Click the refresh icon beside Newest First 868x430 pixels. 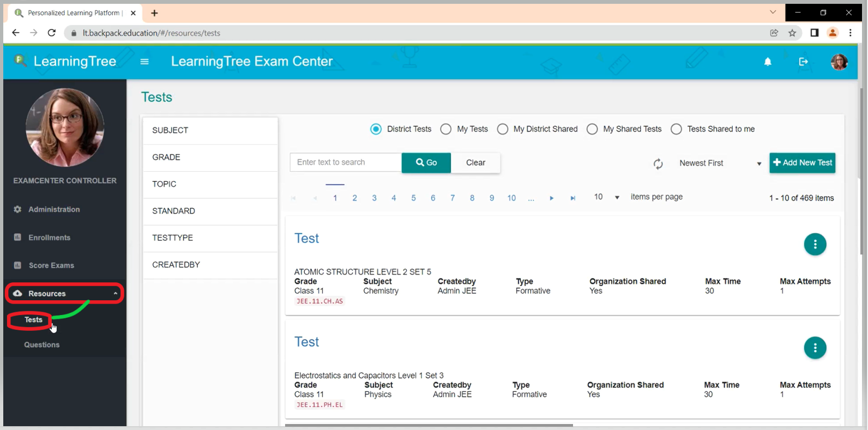(x=658, y=163)
